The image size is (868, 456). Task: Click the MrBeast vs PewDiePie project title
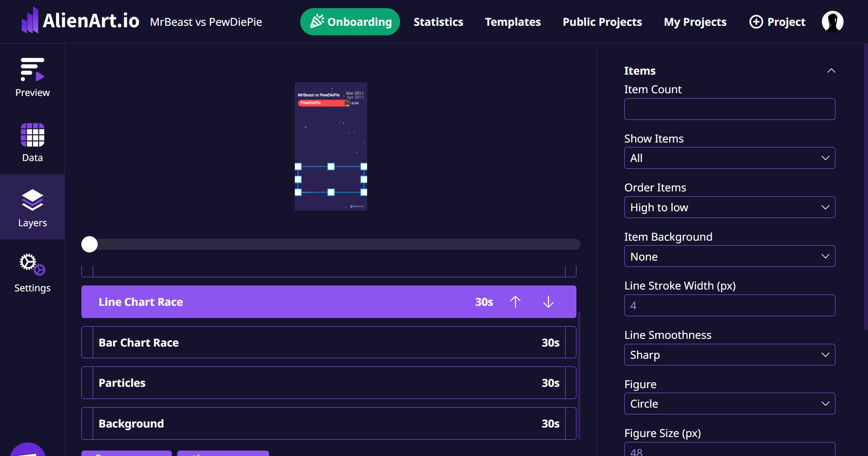click(206, 22)
